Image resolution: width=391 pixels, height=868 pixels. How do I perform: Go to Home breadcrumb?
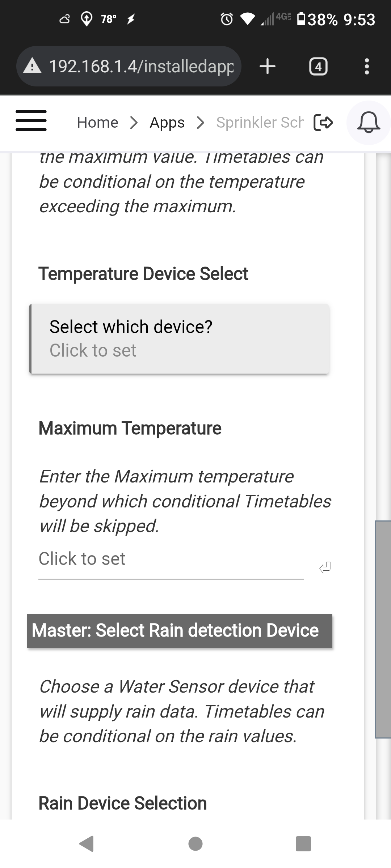[97, 123]
